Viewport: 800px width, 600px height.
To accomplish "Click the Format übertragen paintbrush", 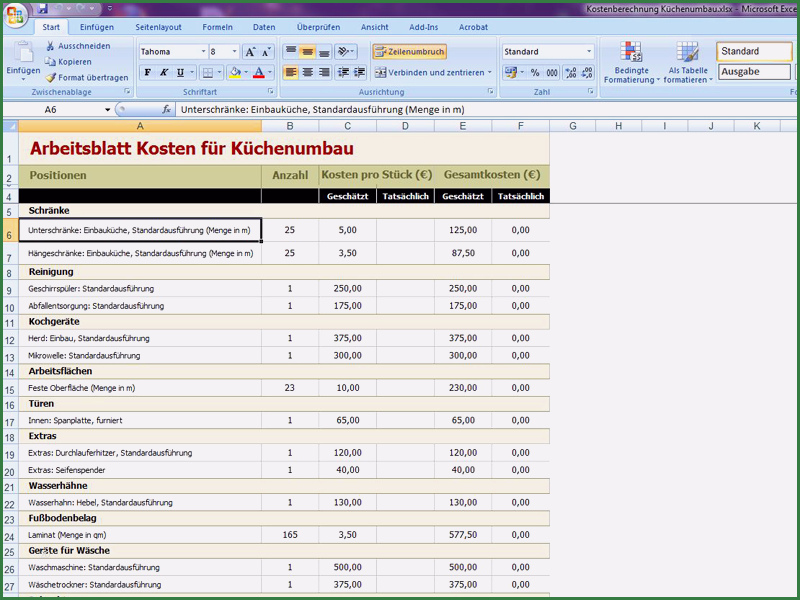I will [x=86, y=77].
